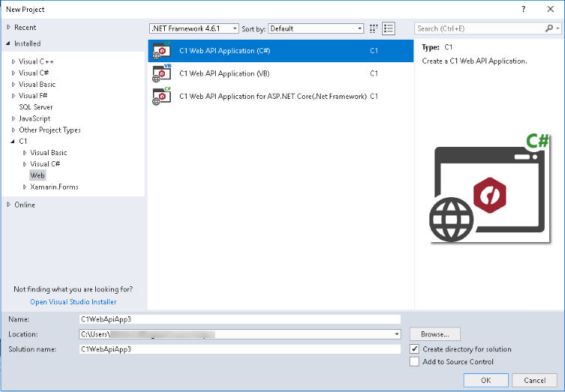Screen dimensions: 565x392
Task: Select Xamarin.Forms under C1
Action: [54, 187]
